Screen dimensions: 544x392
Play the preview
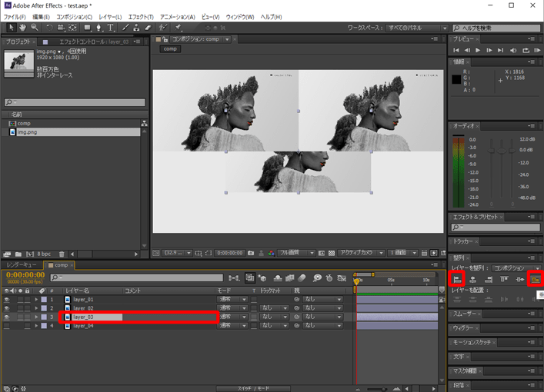tap(478, 50)
